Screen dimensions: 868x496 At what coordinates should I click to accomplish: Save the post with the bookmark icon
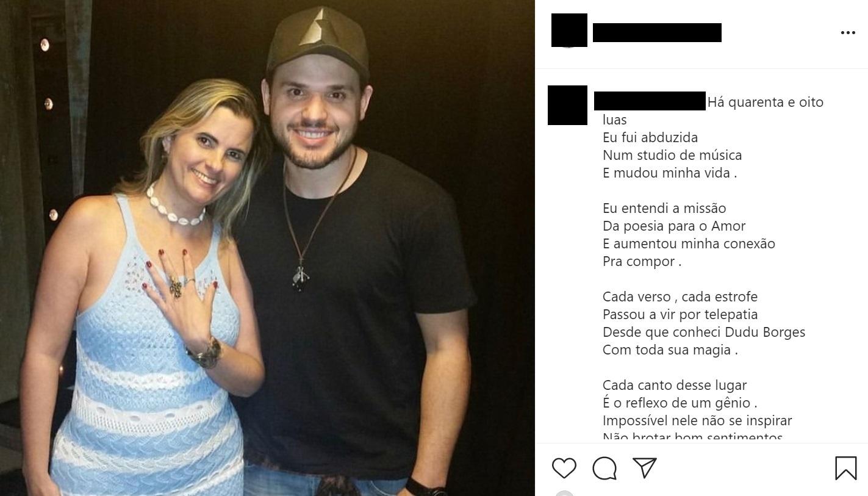coord(845,468)
